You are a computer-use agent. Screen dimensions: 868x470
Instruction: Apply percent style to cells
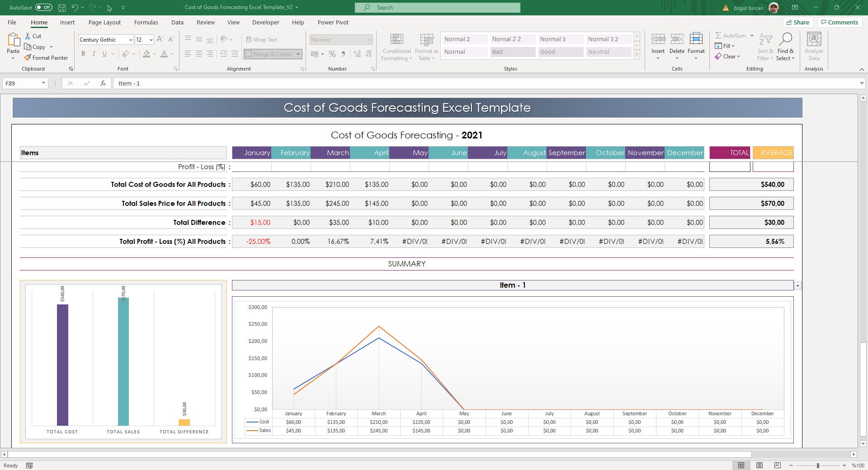332,54
